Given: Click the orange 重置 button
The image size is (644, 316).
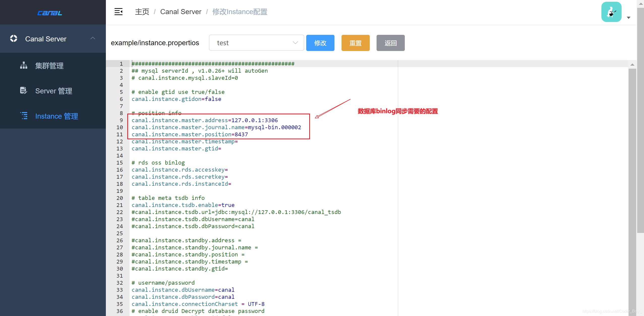Looking at the screenshot, I should click(x=355, y=43).
